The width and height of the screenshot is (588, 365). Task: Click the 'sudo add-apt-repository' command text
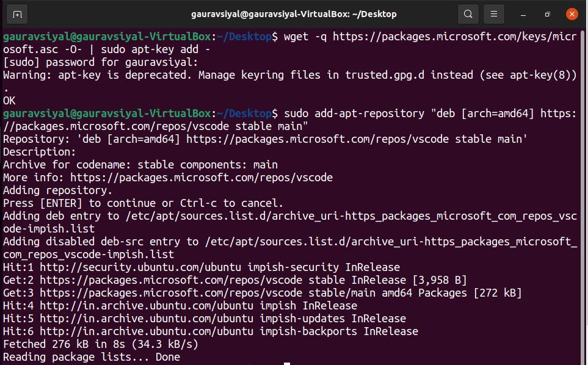354,114
